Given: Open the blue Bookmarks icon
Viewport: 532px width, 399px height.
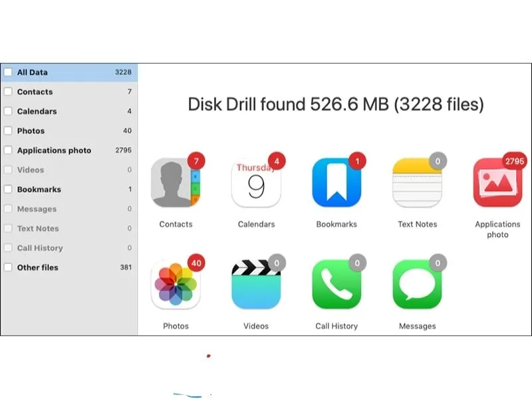Looking at the screenshot, I should click(336, 182).
